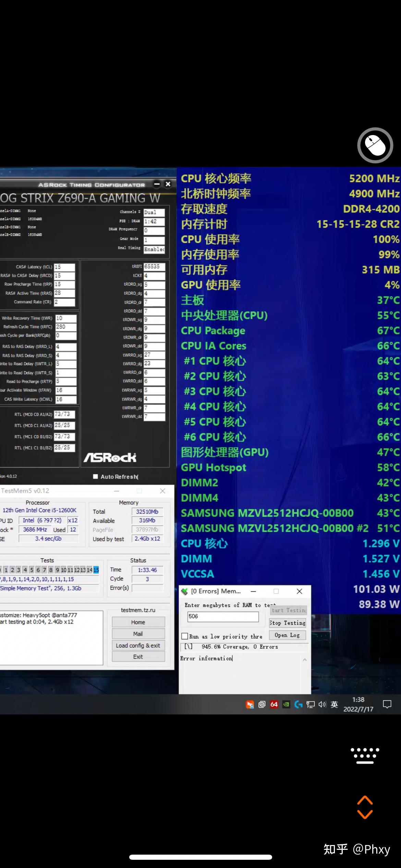Open the on-screen keyboard icon

tap(365, 755)
